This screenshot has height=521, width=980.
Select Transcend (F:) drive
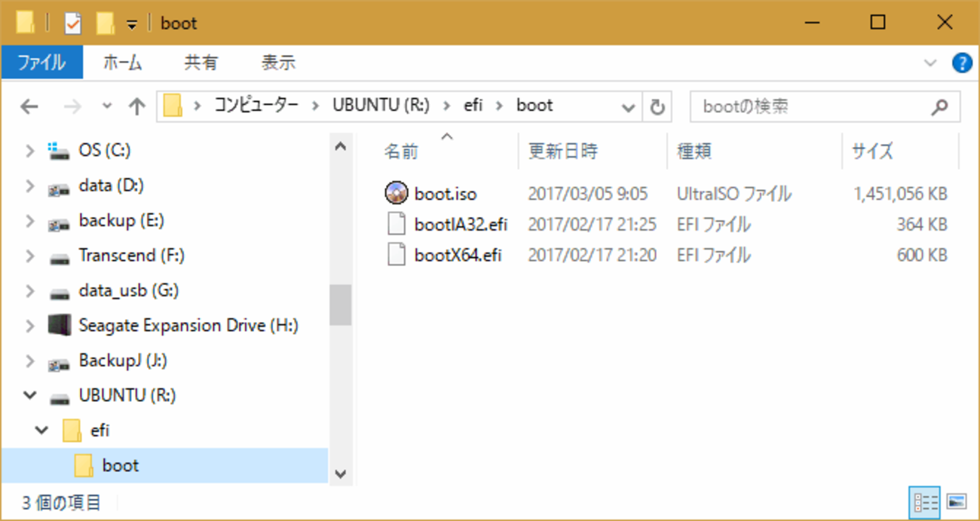pos(131,256)
